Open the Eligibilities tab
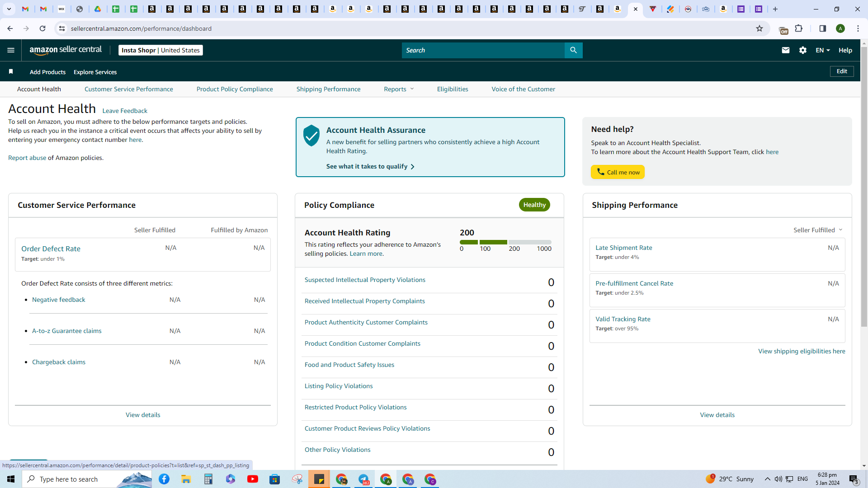This screenshot has height=488, width=868. pos(453,89)
